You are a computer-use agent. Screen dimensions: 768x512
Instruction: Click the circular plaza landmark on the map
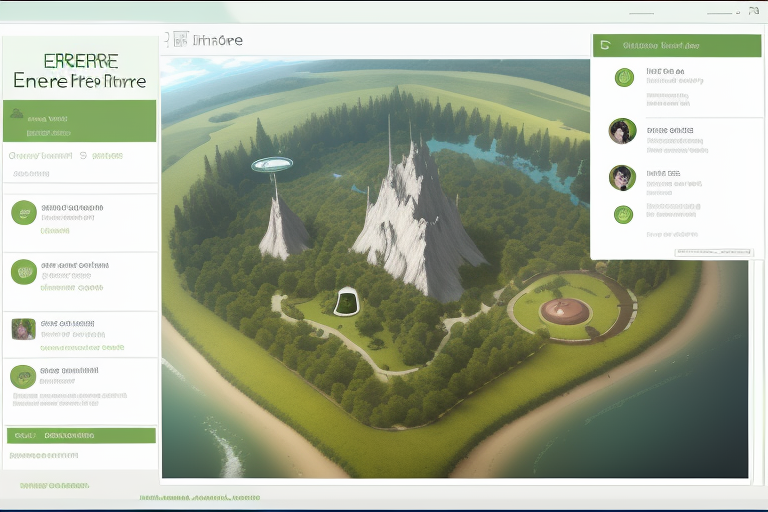[x=566, y=309]
